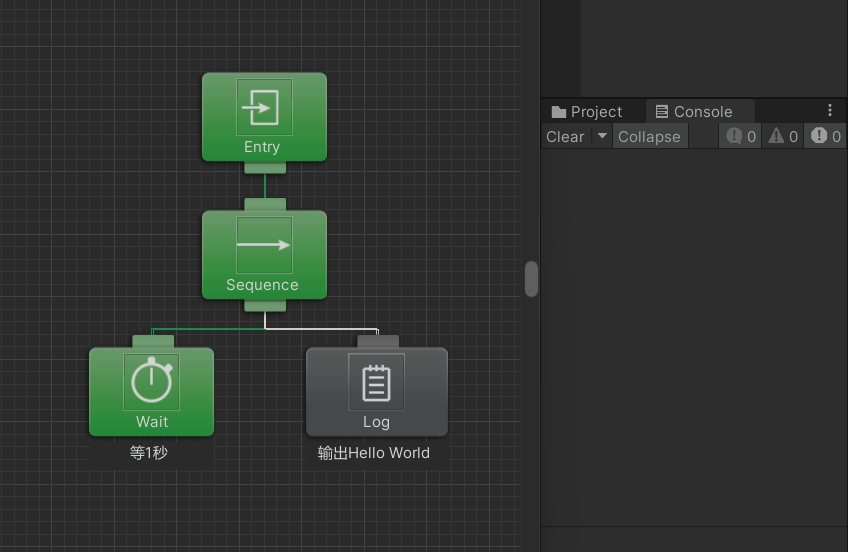Image resolution: width=848 pixels, height=552 pixels.
Task: Click the "输出Hello World" description label
Action: [374, 453]
